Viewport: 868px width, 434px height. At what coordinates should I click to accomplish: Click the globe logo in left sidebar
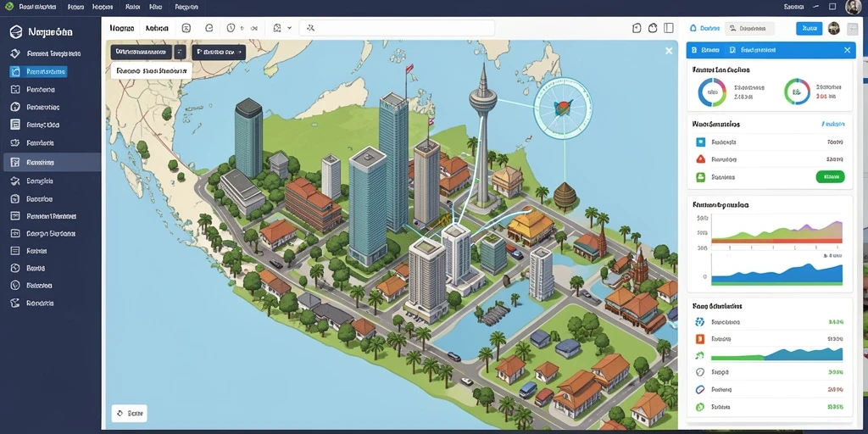16,32
